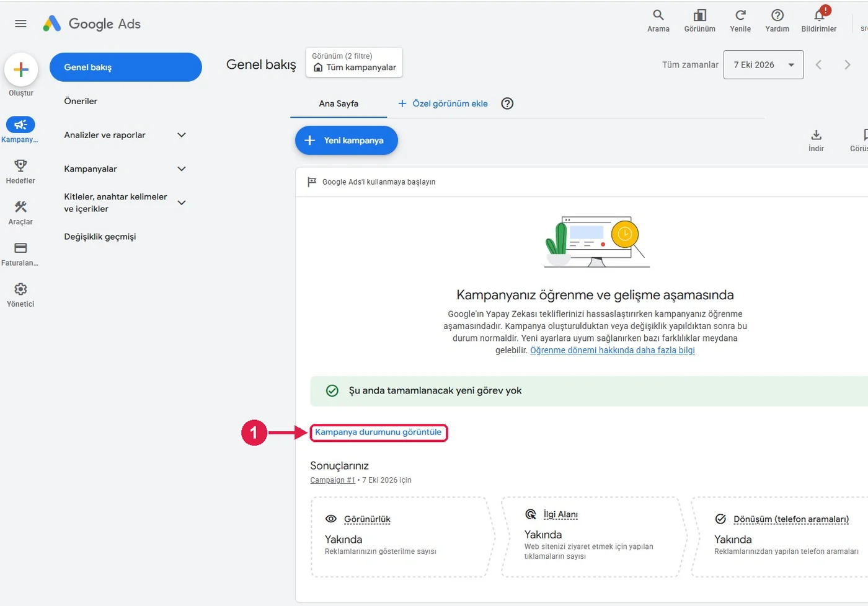Open Faturalandırma billing card icon
Image resolution: width=868 pixels, height=606 pixels.
point(20,248)
